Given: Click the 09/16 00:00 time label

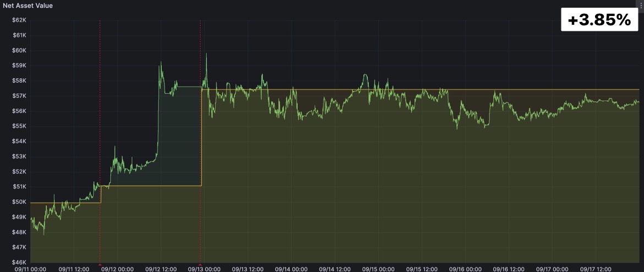Looking at the screenshot, I should [x=465, y=269].
